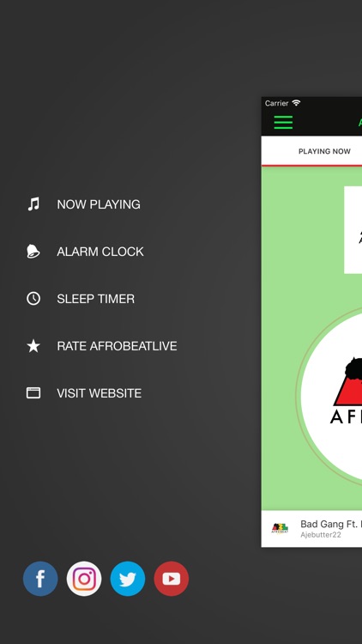Click the website browser window icon
The height and width of the screenshot is (644, 362).
pyautogui.click(x=33, y=393)
